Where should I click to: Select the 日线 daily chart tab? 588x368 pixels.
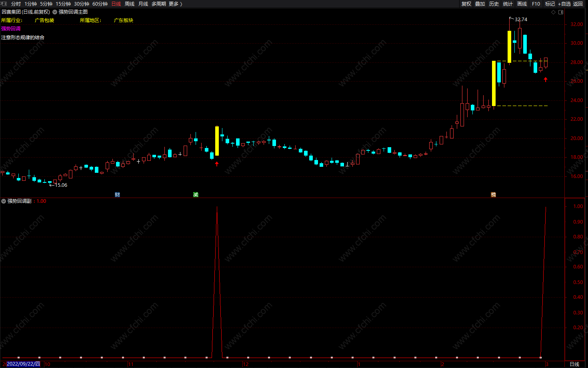pyautogui.click(x=116, y=4)
